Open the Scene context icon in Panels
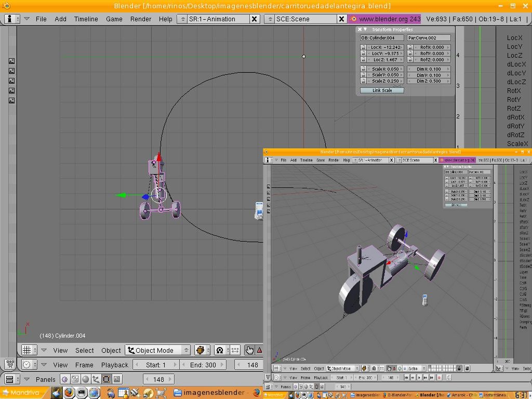532x399 pixels. 117,379
